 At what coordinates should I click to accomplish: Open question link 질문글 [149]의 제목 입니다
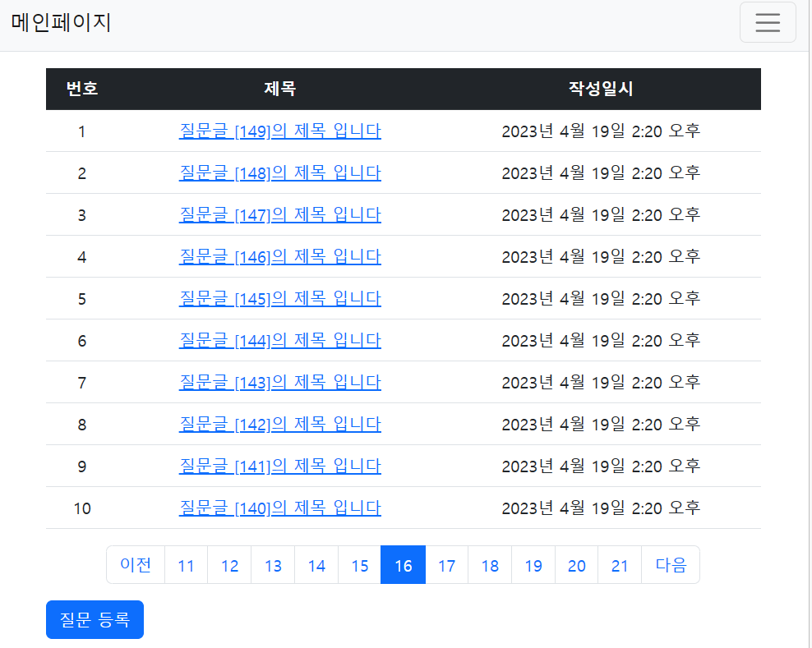point(279,131)
